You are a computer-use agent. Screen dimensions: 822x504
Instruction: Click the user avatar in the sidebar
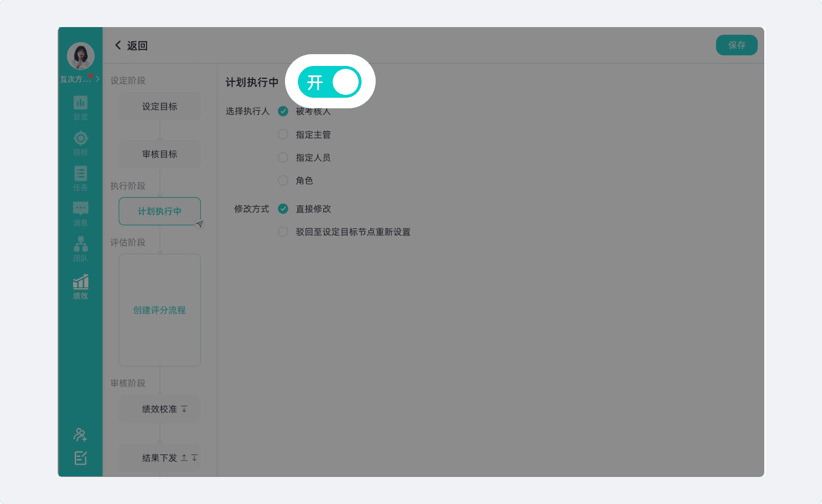[81, 57]
